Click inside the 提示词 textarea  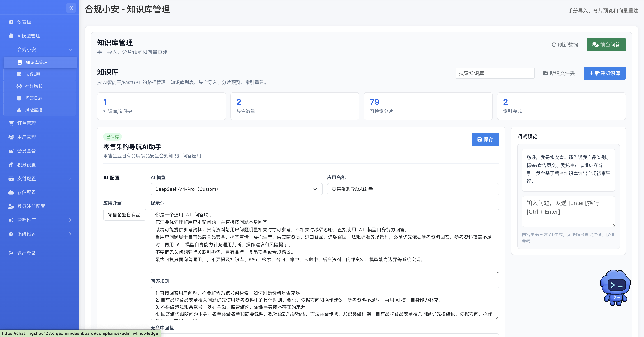325,241
